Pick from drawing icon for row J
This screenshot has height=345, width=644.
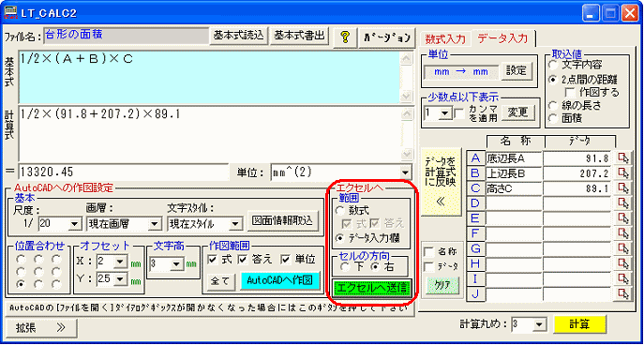point(624,294)
